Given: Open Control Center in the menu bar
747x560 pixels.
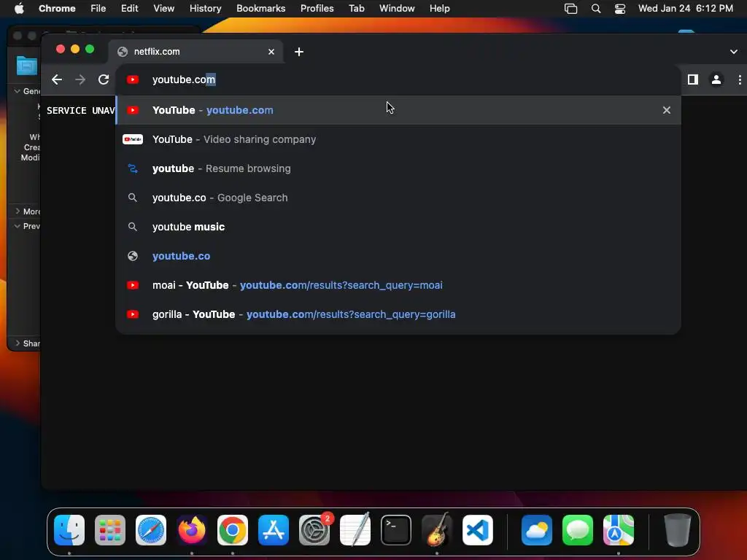Looking at the screenshot, I should click(x=620, y=9).
